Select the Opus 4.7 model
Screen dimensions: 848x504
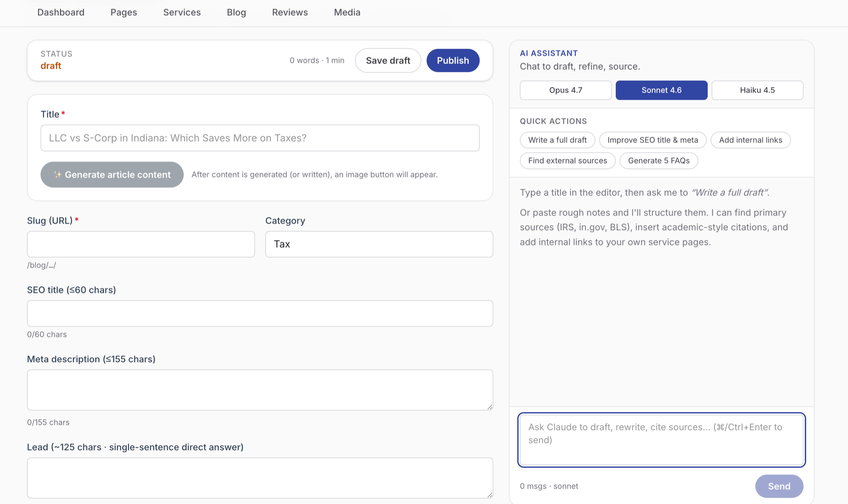(x=565, y=90)
